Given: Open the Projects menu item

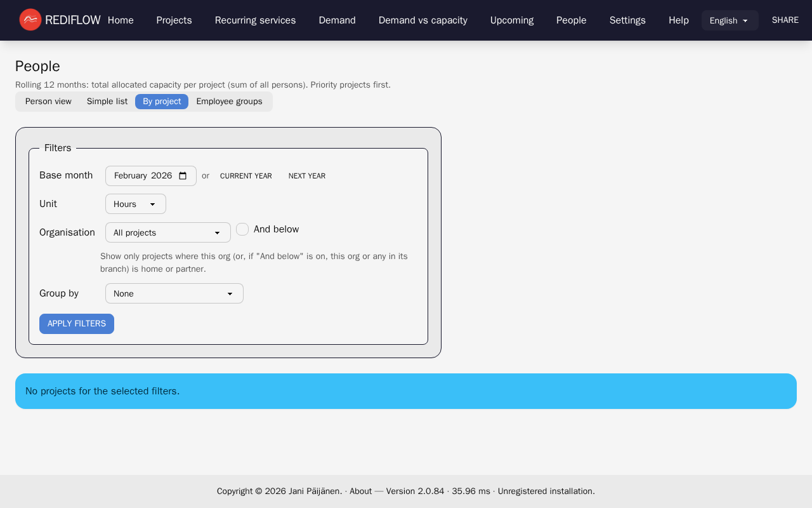Looking at the screenshot, I should point(174,20).
